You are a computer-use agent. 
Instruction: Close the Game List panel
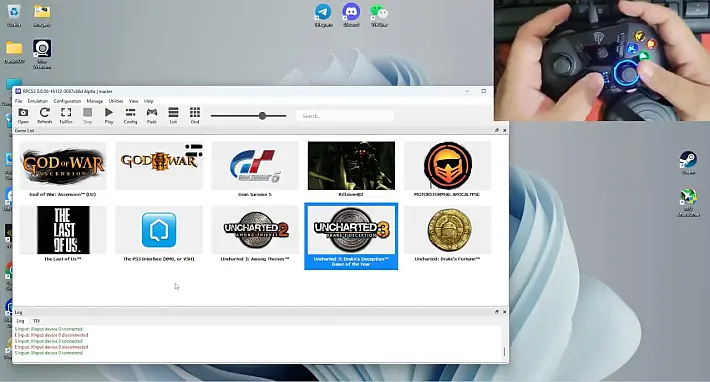click(504, 130)
